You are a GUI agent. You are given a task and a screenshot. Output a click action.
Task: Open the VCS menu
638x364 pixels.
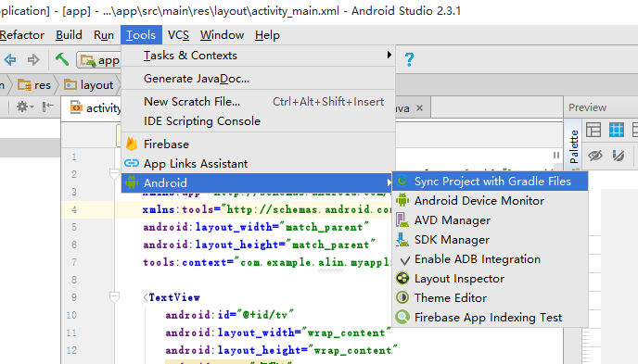[178, 35]
